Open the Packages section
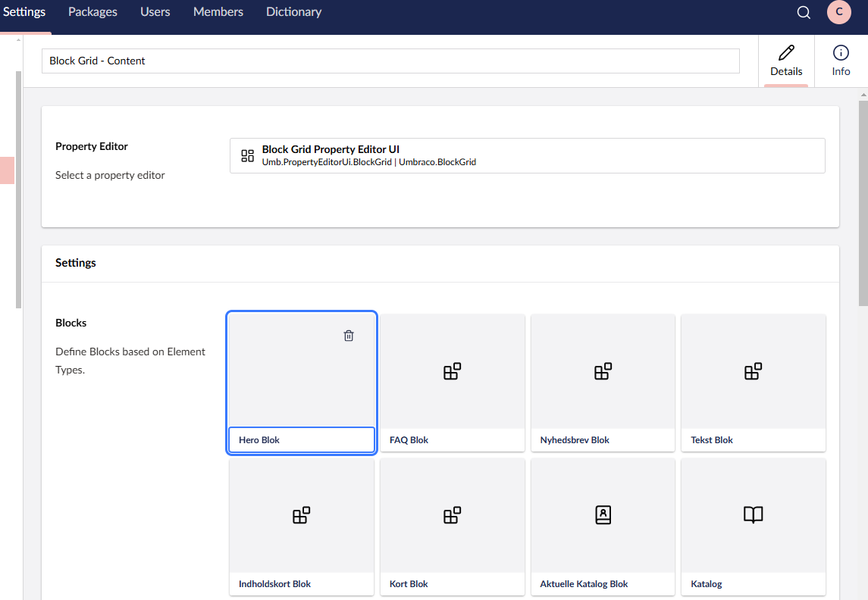The height and width of the screenshot is (600, 868). coord(92,12)
